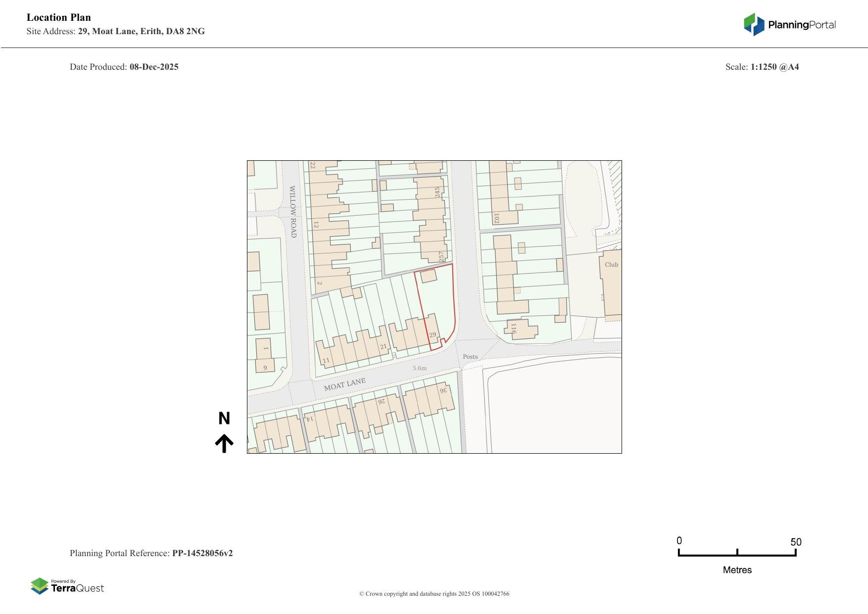Click the small outbuilding inside red boundary
This screenshot has width=868, height=614.
tap(428, 276)
